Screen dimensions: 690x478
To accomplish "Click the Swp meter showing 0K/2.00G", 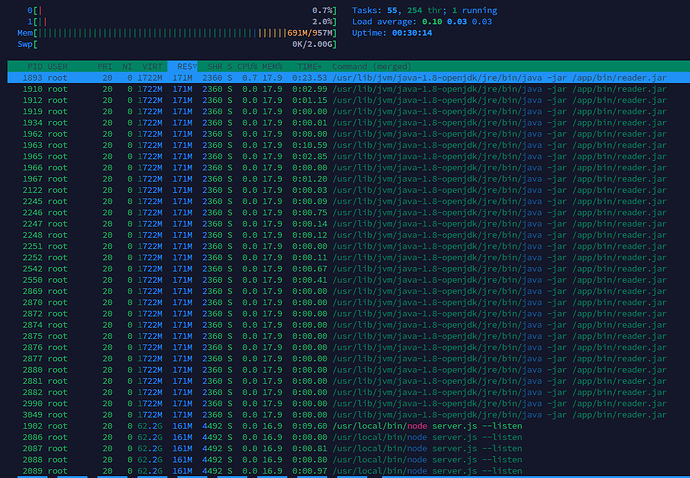I will point(177,44).
